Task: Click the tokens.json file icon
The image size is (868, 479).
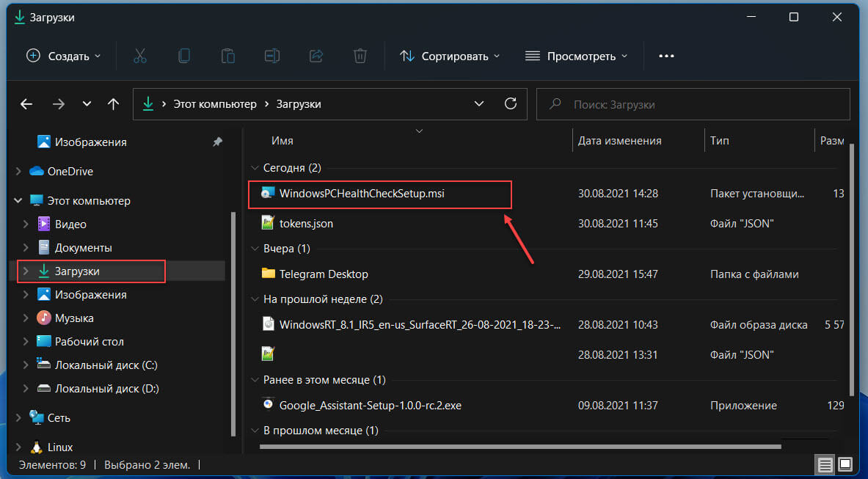Action: (268, 223)
